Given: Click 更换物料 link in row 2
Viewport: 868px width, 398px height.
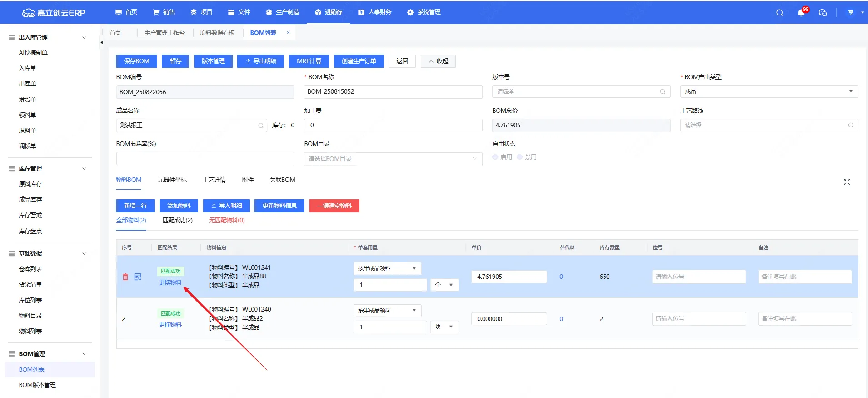Looking at the screenshot, I should (x=170, y=325).
